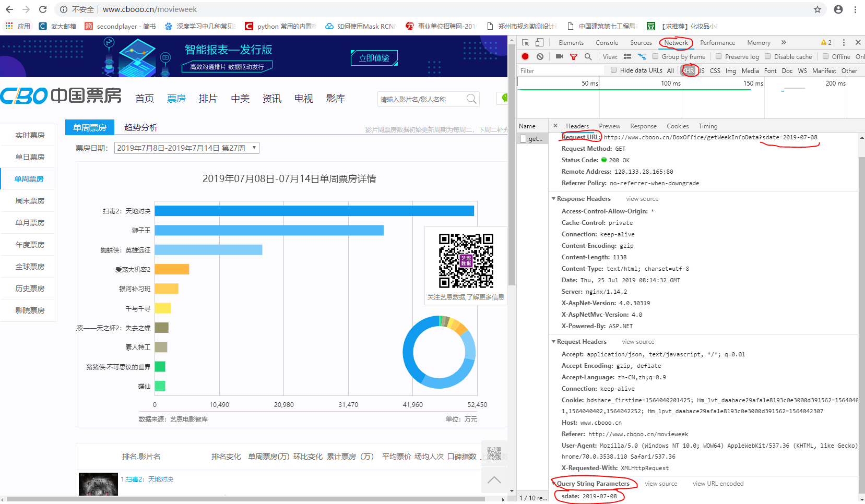
Task: Close the request details pane X
Action: [x=555, y=126]
